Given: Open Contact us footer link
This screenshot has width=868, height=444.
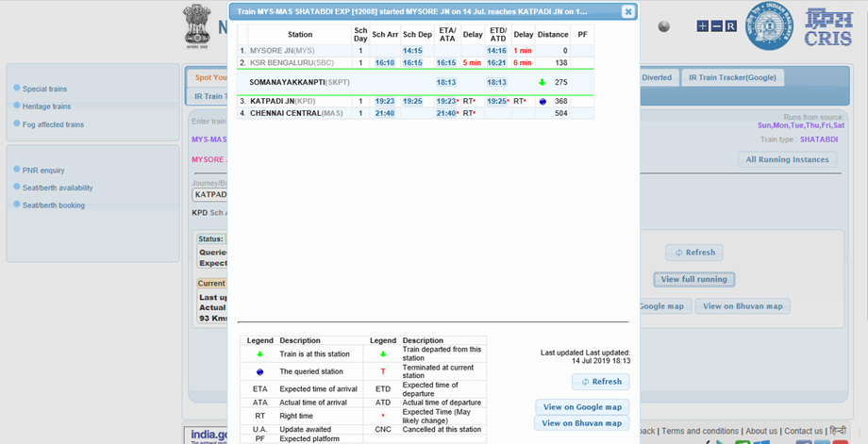Looking at the screenshot, I should click(x=803, y=432).
